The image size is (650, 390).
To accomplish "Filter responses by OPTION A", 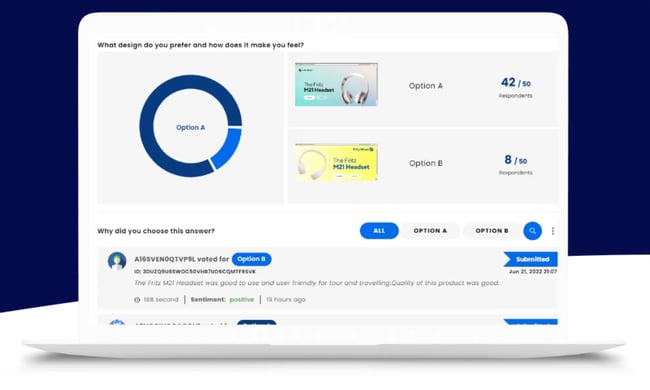I will click(x=430, y=231).
